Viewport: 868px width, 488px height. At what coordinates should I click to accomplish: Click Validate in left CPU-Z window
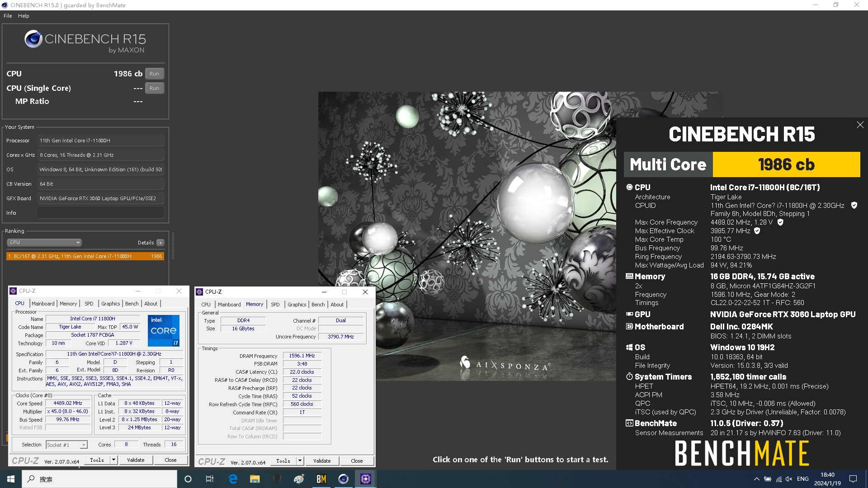(136, 460)
